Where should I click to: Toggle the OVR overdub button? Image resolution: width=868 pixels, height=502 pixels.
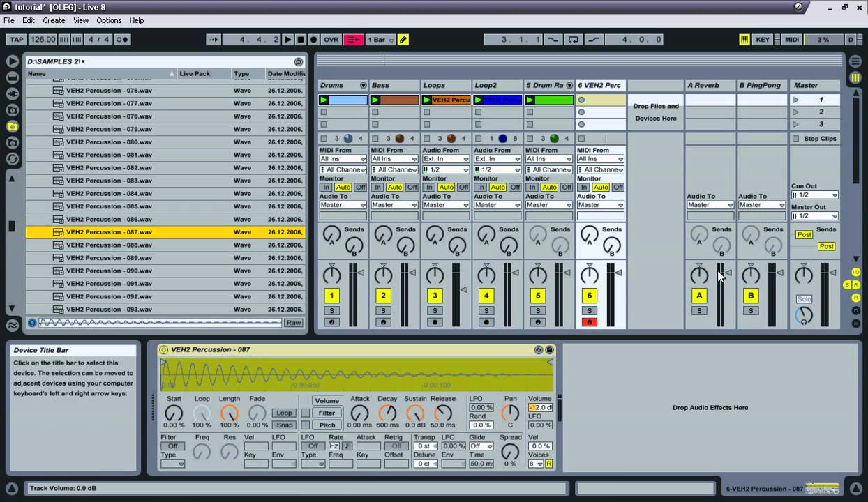(331, 40)
